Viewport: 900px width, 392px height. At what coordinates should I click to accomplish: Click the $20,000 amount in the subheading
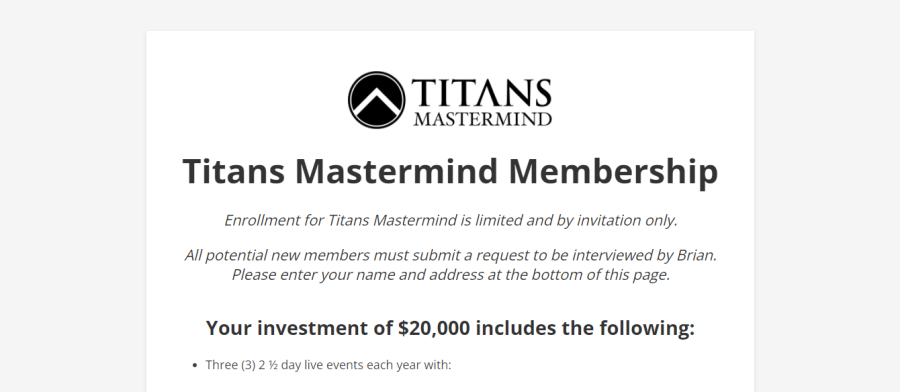click(x=434, y=328)
